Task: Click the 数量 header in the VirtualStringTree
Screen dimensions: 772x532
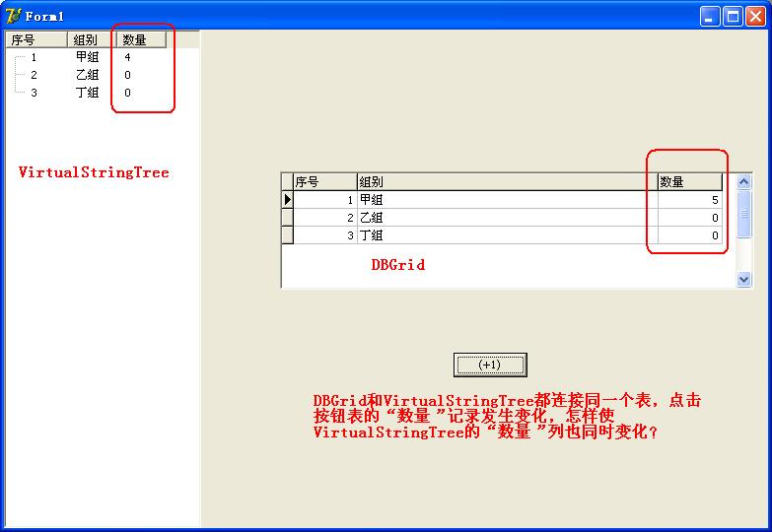Action: (x=141, y=39)
